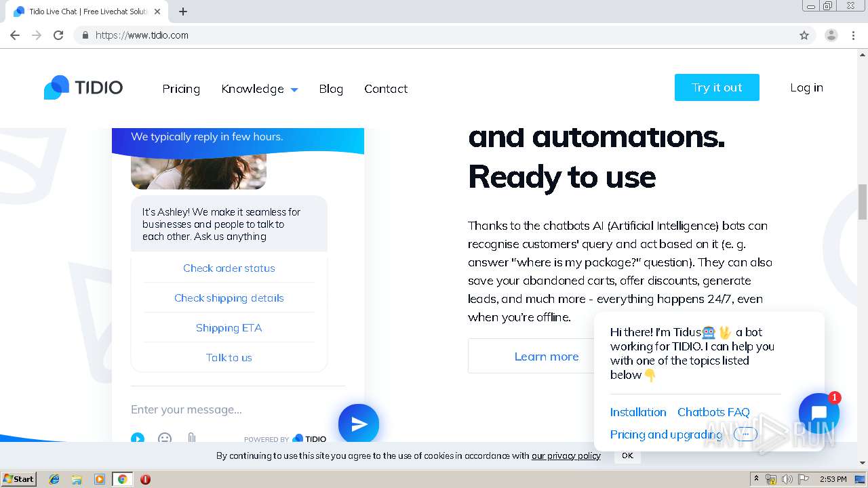Open Chrome's three-dot menu
Image resolution: width=868 pixels, height=488 pixels.
point(853,35)
